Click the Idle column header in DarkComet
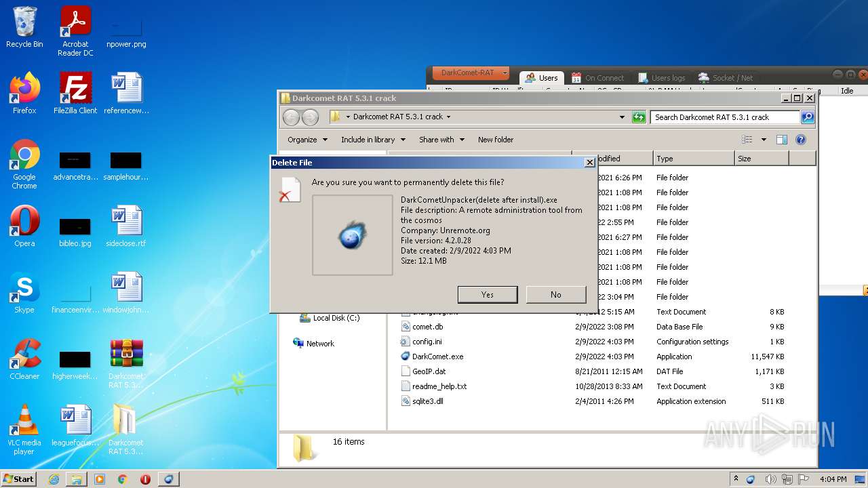The width and height of the screenshot is (868, 488). click(x=847, y=91)
